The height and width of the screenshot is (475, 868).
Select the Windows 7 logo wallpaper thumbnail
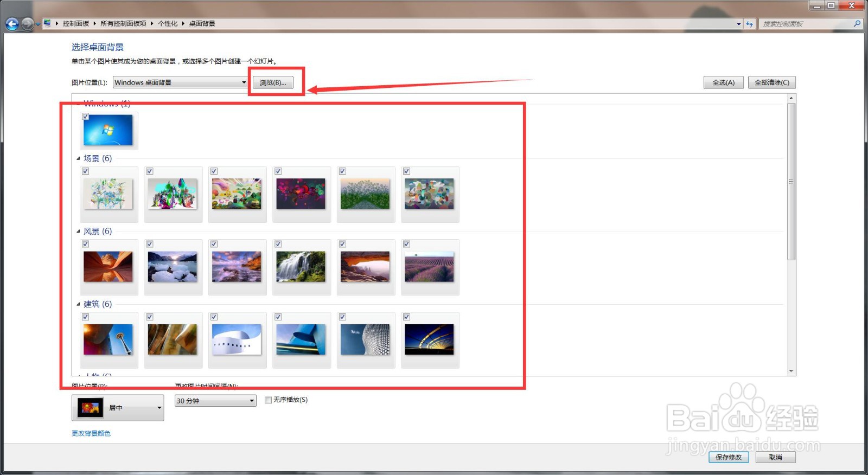108,130
